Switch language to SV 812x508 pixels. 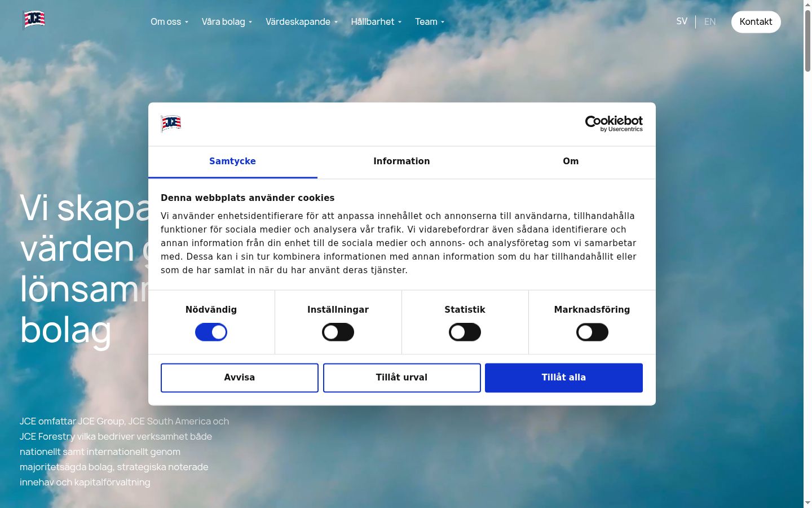[x=682, y=21]
